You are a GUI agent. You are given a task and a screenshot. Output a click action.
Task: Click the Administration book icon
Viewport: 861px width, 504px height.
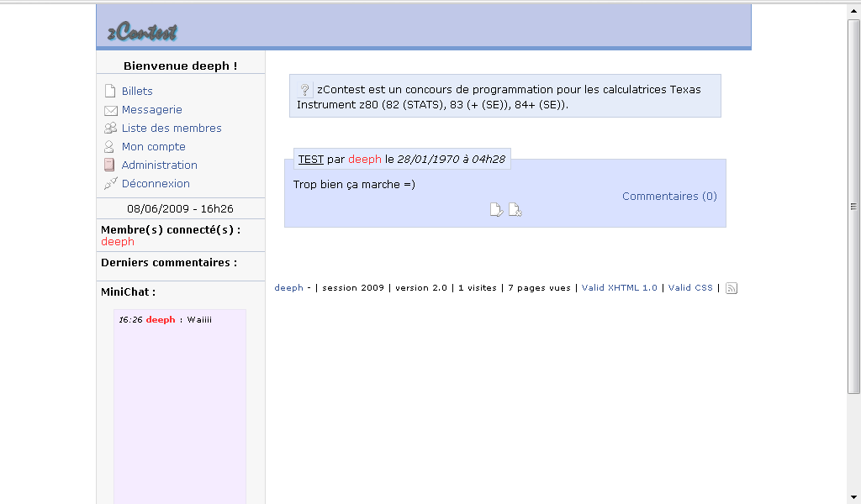point(109,165)
